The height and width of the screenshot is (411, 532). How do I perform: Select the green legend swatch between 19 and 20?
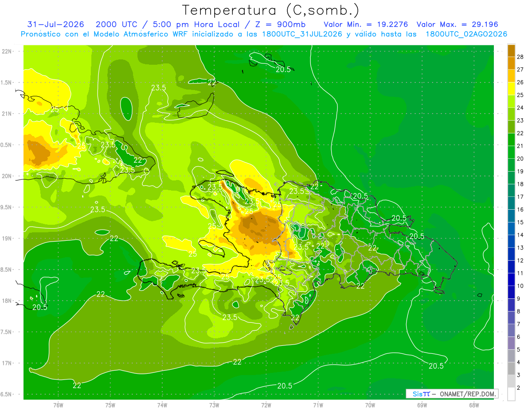[511, 165]
